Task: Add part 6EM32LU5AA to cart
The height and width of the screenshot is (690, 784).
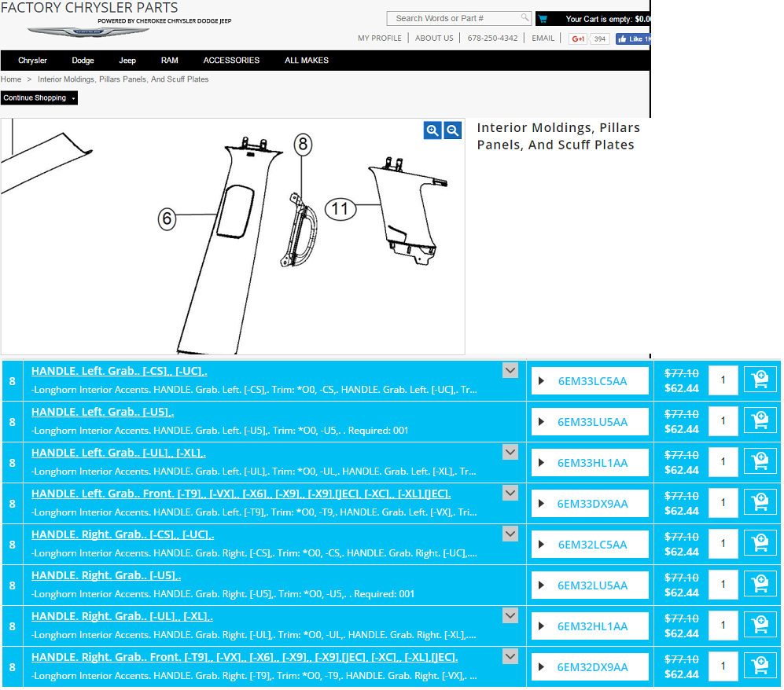Action: pyautogui.click(x=760, y=585)
